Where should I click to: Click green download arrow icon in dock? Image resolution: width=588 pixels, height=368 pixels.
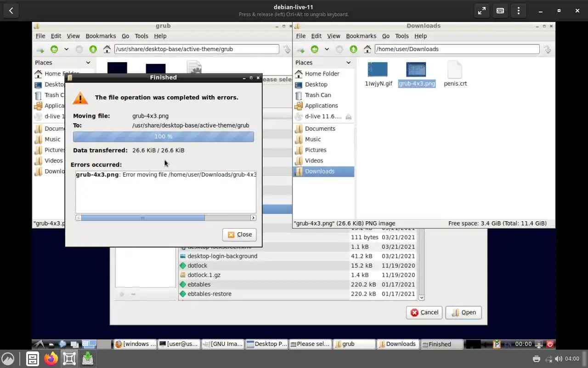click(88, 359)
